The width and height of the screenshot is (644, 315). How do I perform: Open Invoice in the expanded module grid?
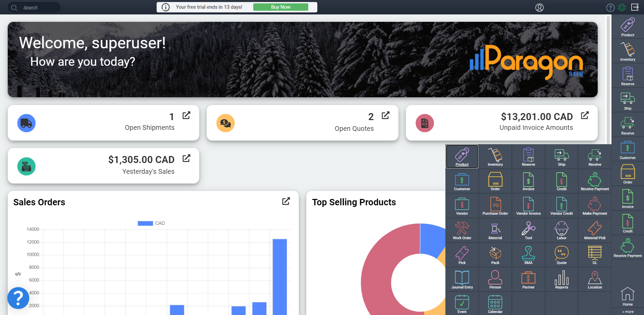(528, 181)
